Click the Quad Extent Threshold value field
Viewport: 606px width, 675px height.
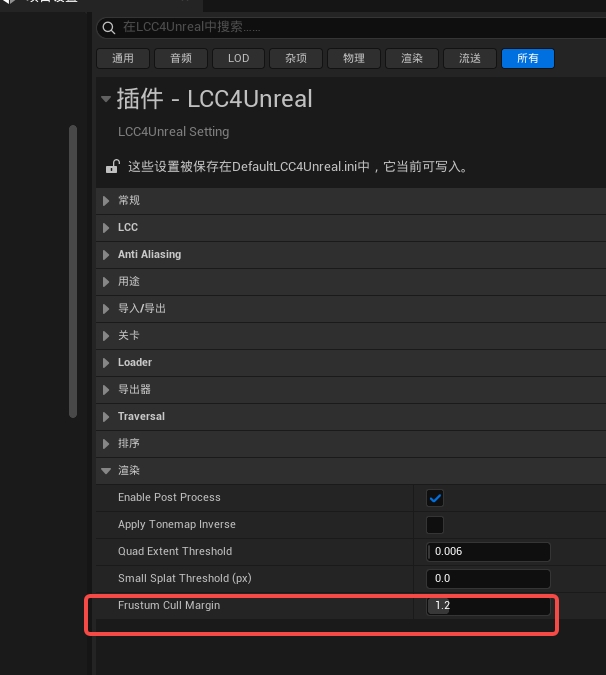click(x=488, y=552)
